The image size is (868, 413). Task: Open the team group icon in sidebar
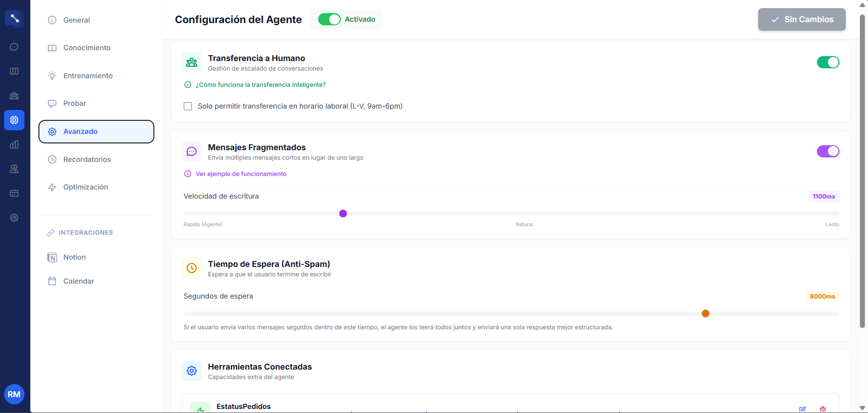point(14,96)
